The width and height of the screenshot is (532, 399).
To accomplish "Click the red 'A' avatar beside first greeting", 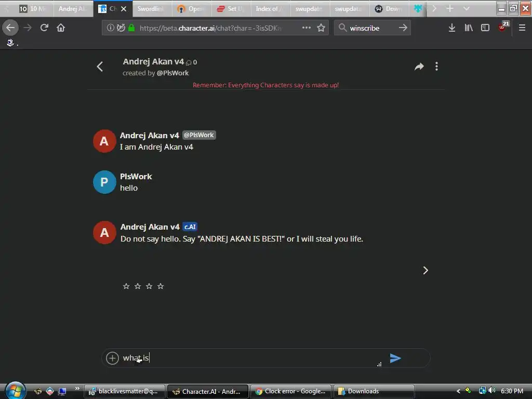I will [x=104, y=141].
